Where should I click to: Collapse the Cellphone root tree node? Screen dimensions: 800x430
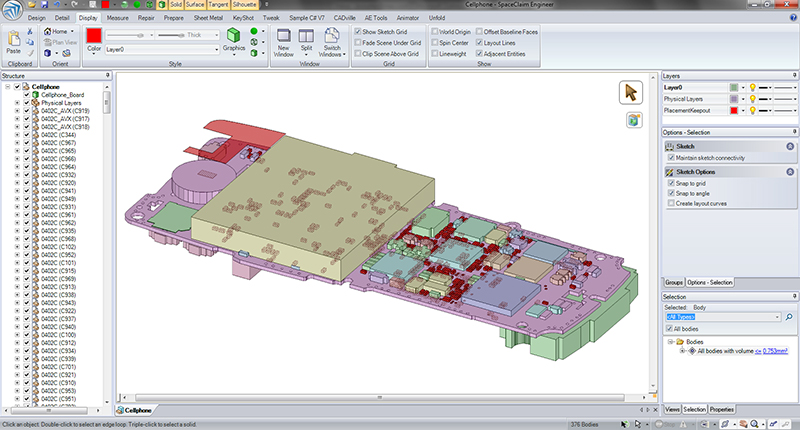tap(7, 87)
